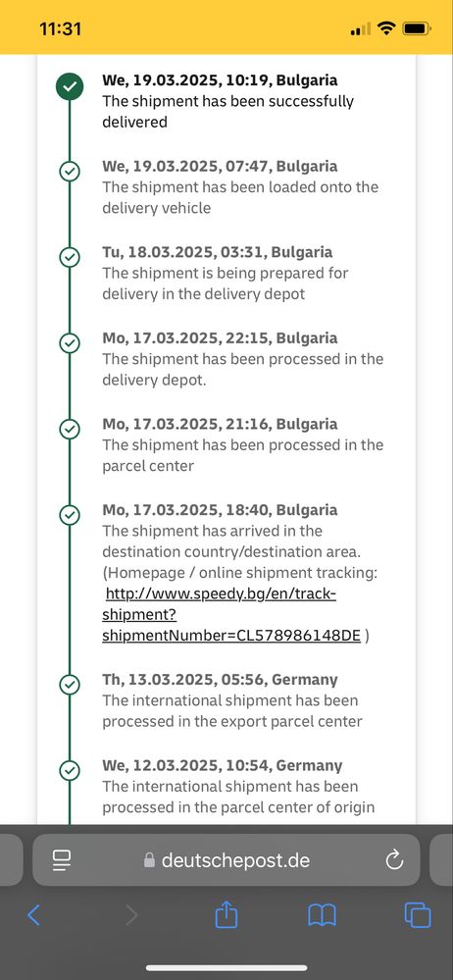
Task: Select the 12.03.2025 parcel center of origin marker
Action: 70,771
